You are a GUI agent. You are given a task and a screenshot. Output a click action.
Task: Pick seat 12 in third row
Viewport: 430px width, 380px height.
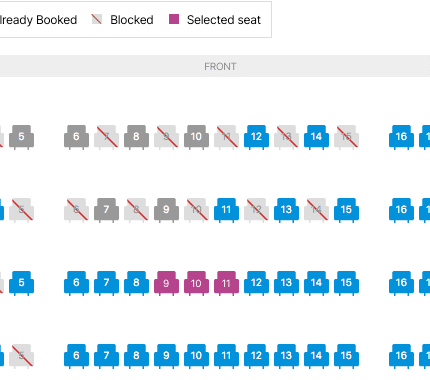click(x=256, y=283)
